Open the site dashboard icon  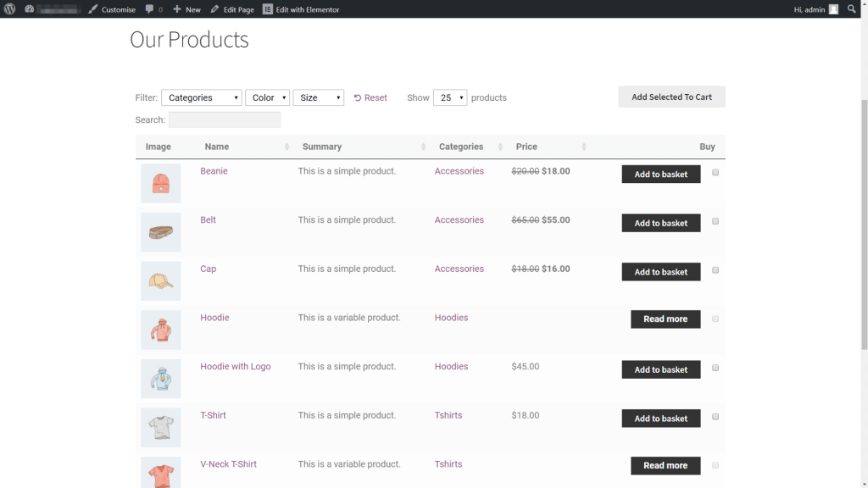30,9
